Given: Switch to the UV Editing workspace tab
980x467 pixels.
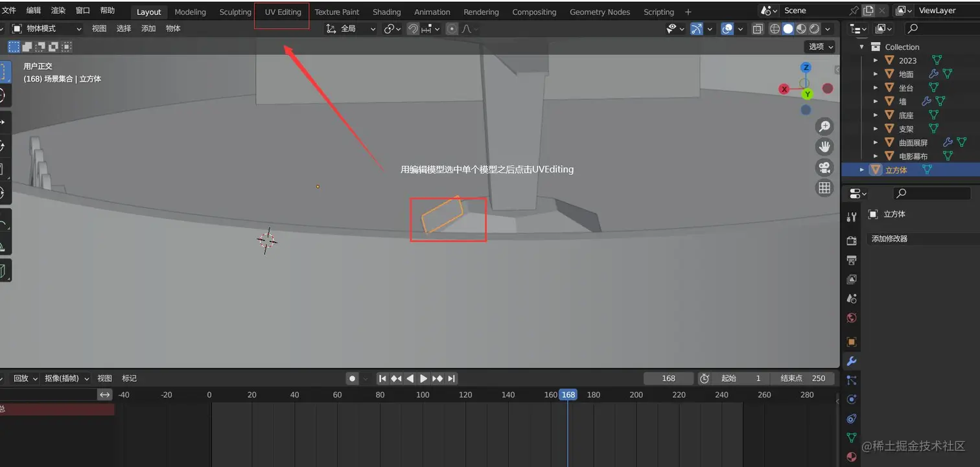Looking at the screenshot, I should pos(283,12).
